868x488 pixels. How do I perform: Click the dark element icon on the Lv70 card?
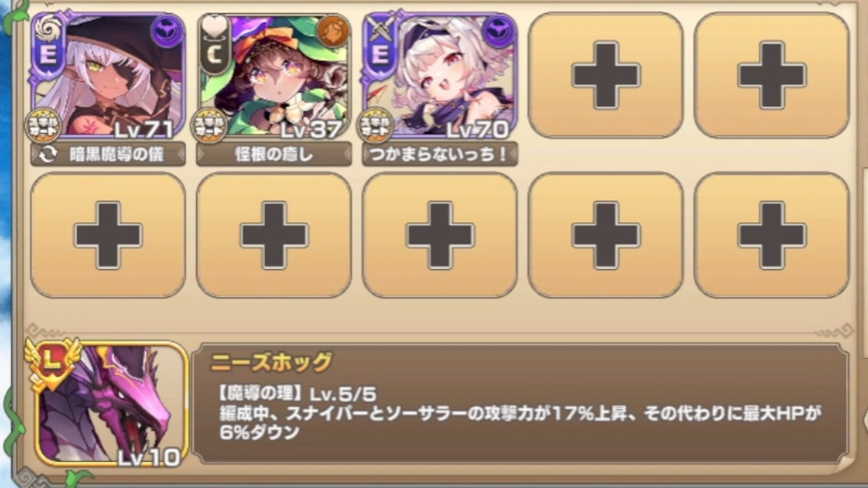tap(498, 31)
